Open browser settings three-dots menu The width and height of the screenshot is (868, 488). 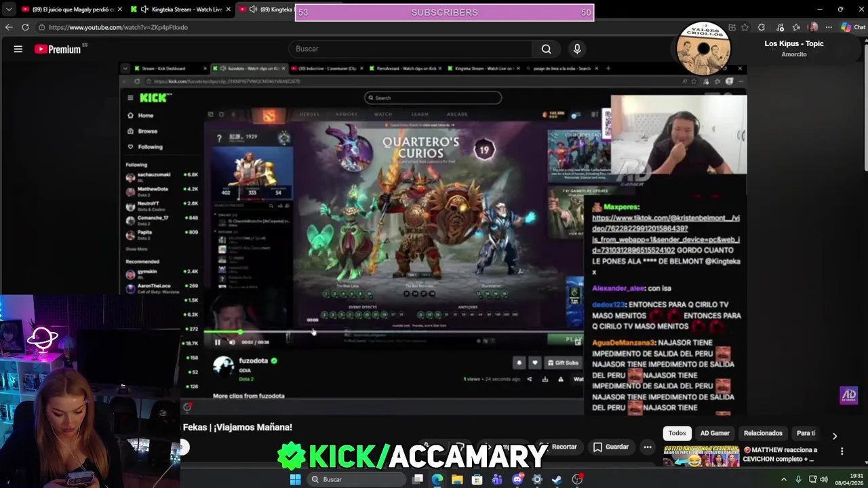coord(829,27)
